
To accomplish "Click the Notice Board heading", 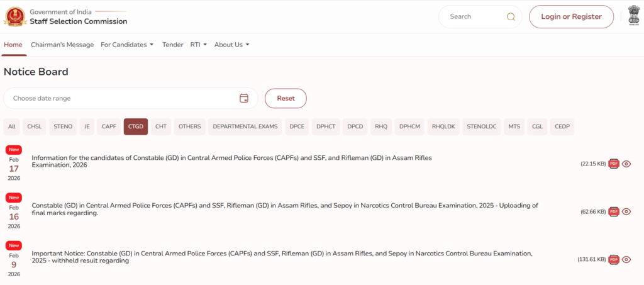I will pyautogui.click(x=36, y=72).
